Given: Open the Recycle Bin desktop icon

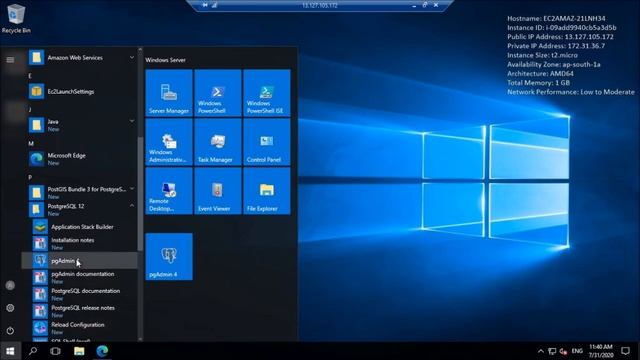Looking at the screenshot, I should click(16, 19).
